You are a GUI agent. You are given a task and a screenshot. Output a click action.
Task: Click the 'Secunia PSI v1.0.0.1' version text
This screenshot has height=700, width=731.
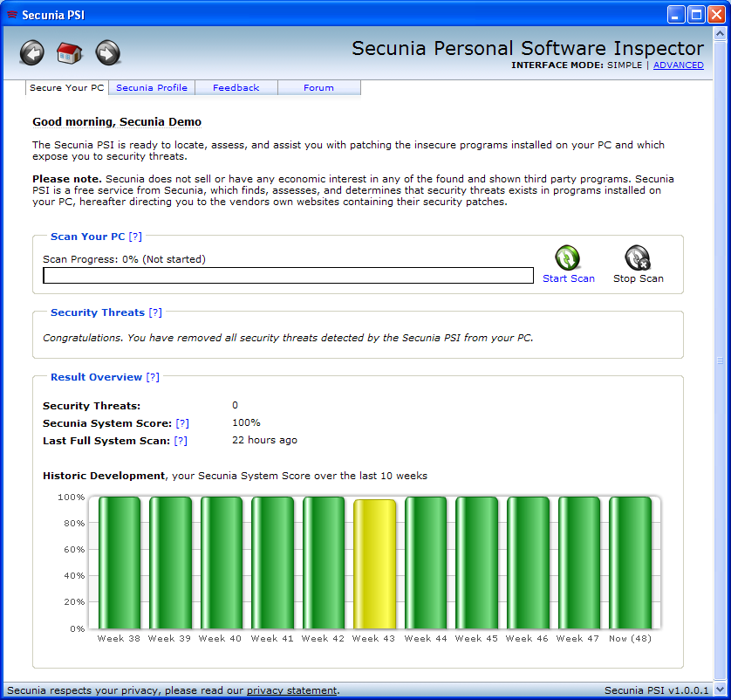[656, 690]
